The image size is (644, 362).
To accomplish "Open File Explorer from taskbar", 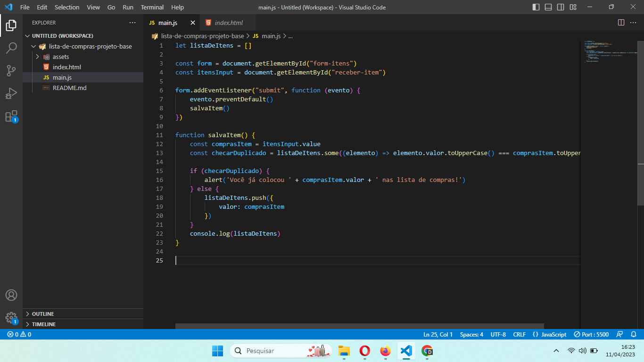I will 344,351.
